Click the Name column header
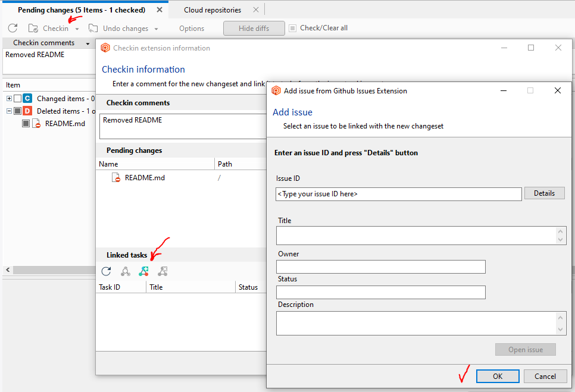This screenshot has height=392, width=575. click(x=155, y=164)
